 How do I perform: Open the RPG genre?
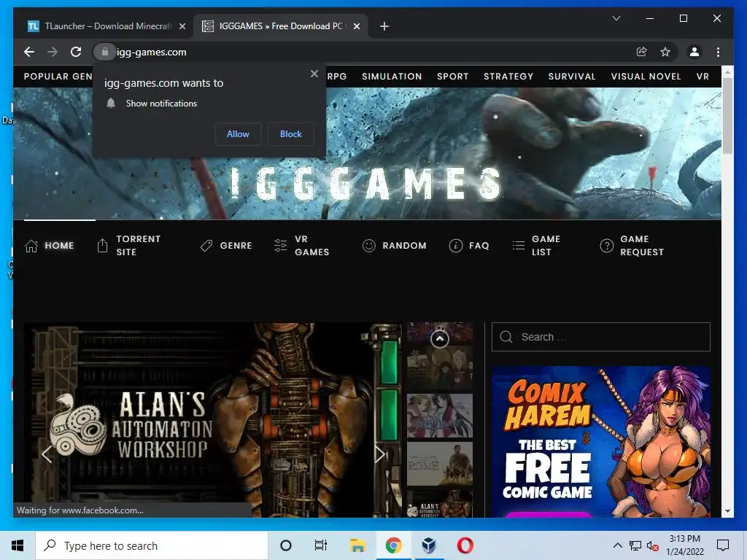(337, 76)
